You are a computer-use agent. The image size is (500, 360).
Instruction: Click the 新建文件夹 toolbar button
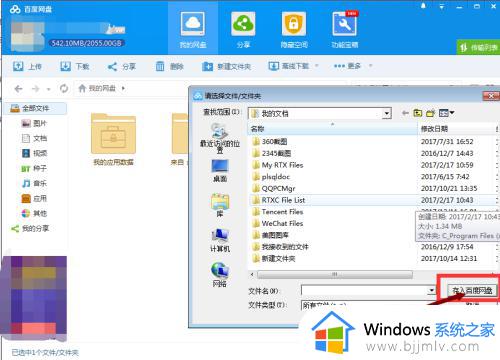coord(226,66)
